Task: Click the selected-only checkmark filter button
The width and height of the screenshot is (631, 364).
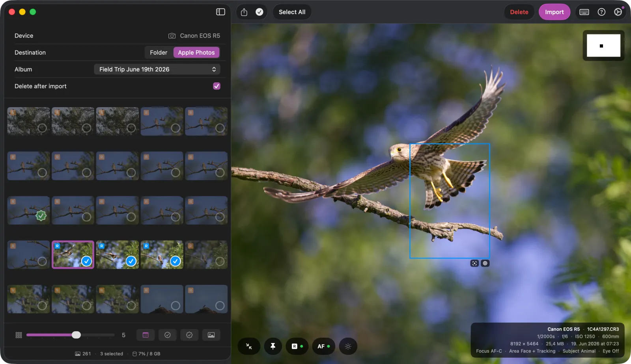Action: click(167, 335)
